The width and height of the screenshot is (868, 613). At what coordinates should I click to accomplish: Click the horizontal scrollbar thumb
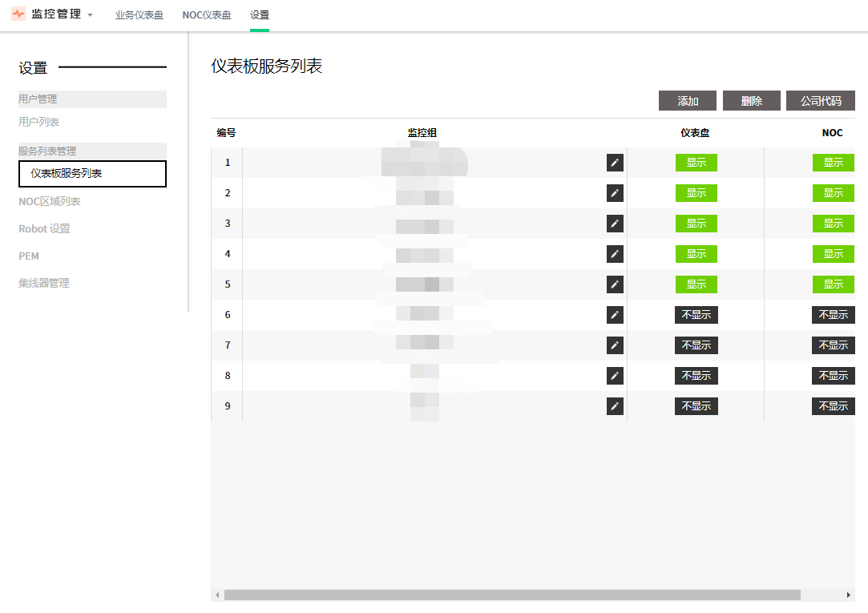[511, 595]
